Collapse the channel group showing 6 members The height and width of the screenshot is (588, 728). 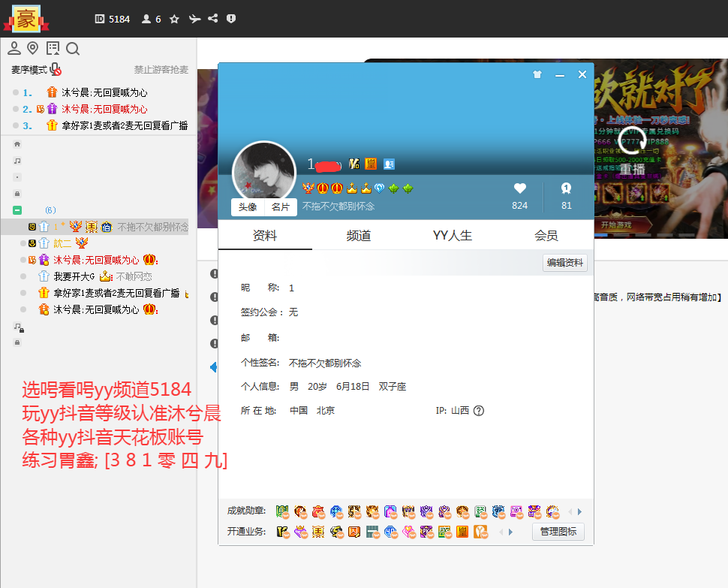17,210
